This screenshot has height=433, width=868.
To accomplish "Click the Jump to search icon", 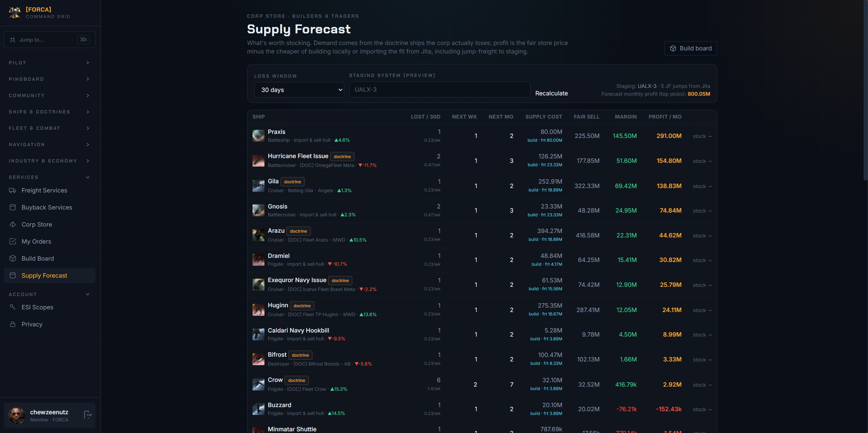I will [x=13, y=40].
